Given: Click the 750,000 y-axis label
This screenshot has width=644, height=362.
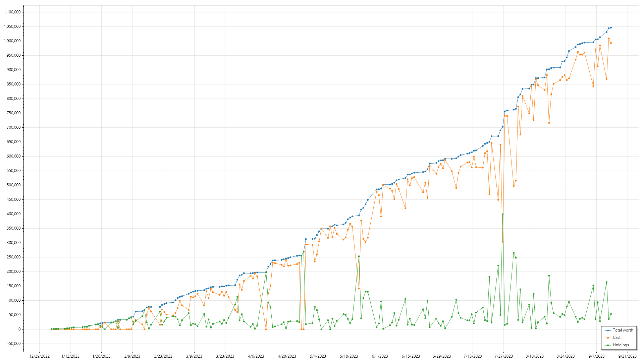Looking at the screenshot, I should 14,113.
